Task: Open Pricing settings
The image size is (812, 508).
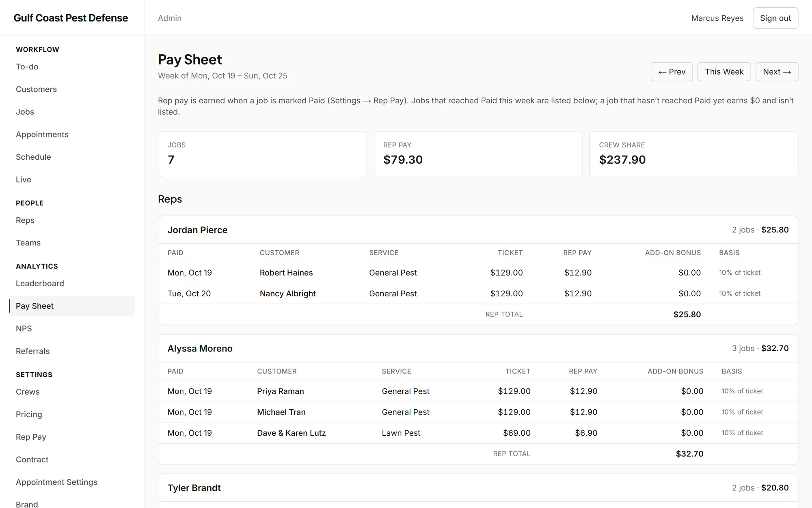Action: (x=29, y=415)
